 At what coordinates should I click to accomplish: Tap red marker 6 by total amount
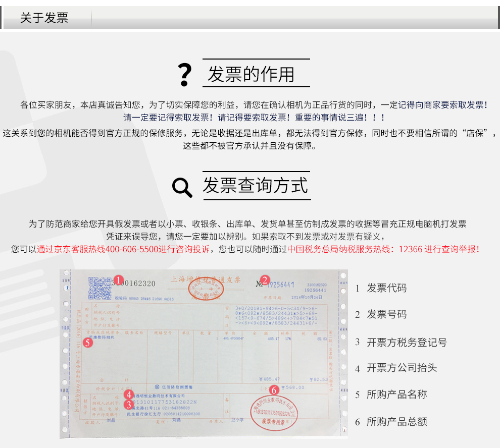pyautogui.click(x=273, y=389)
